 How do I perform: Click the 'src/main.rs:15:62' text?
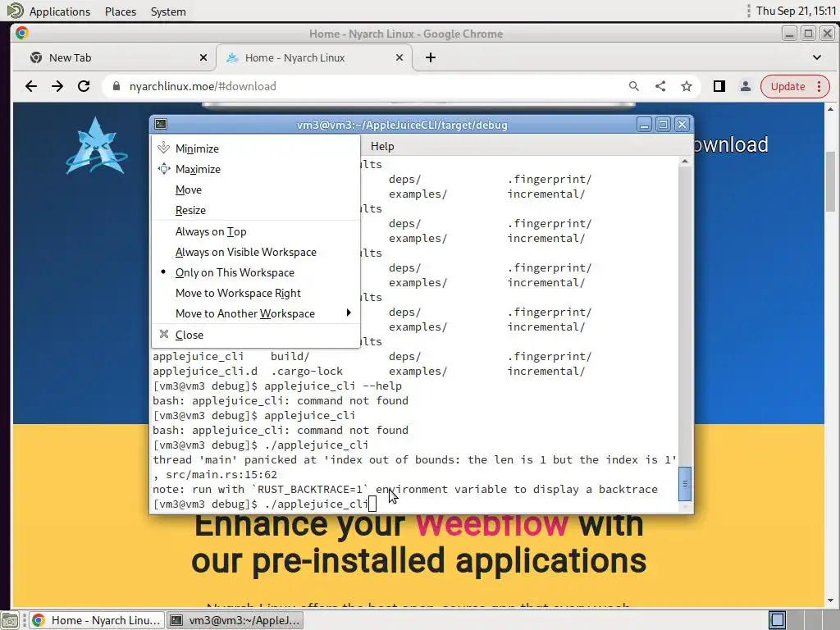pyautogui.click(x=221, y=475)
